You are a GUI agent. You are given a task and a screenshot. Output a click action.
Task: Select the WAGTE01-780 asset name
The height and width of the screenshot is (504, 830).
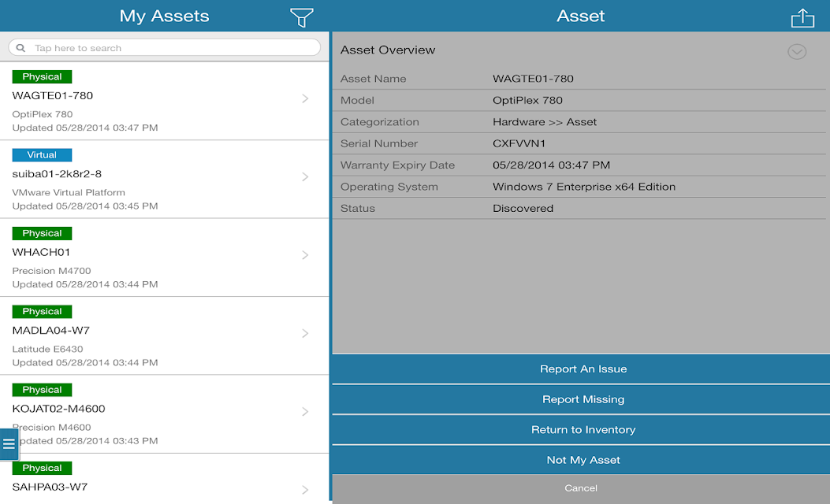[x=52, y=96]
